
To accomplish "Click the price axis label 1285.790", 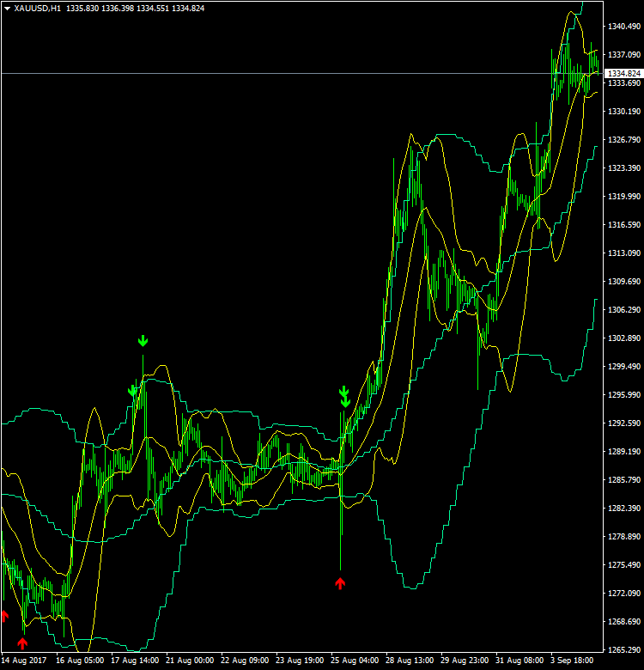I will [624, 480].
